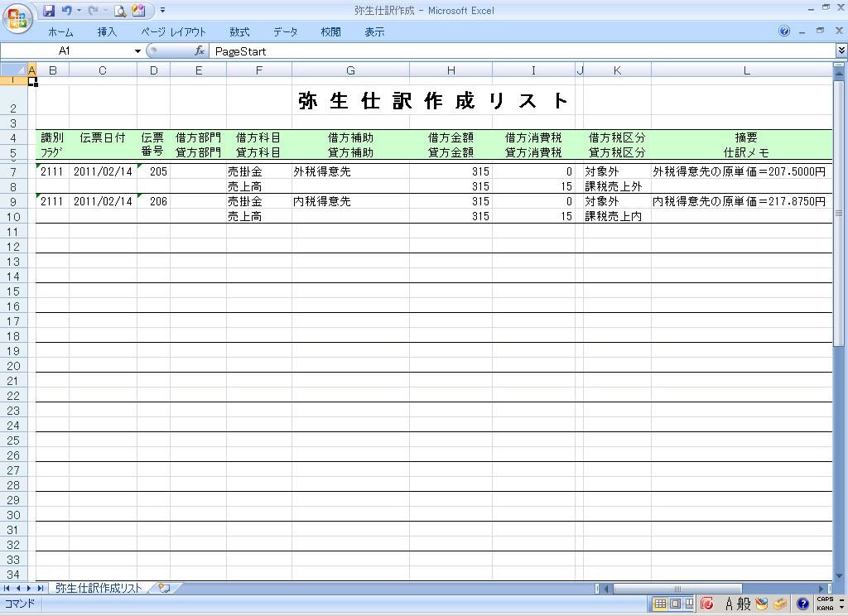The image size is (848, 616).
Task: Open the Name Box dropdown
Action: coord(138,51)
